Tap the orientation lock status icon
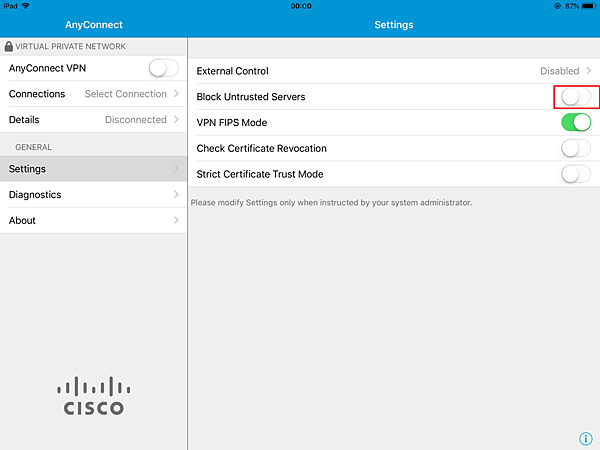The width and height of the screenshot is (600, 450). pos(557,6)
